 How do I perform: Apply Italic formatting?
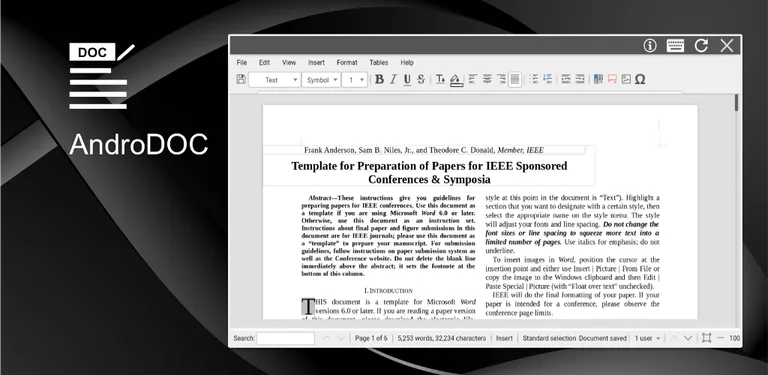(393, 79)
